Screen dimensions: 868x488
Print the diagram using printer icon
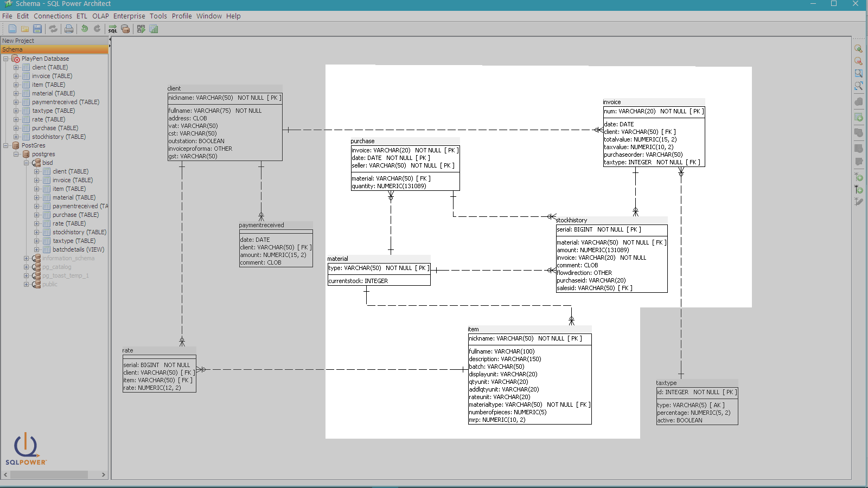(69, 29)
